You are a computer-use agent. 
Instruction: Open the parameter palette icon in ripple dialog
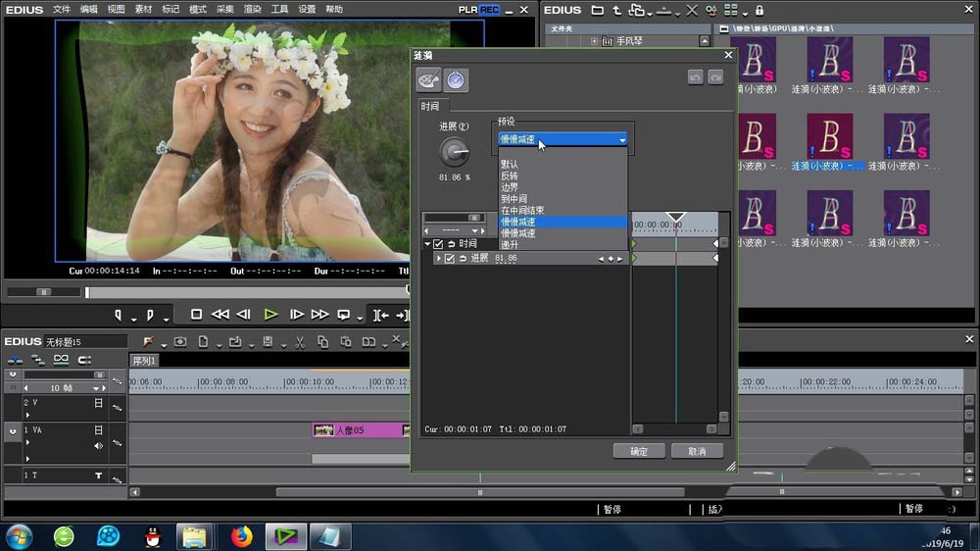tap(428, 80)
